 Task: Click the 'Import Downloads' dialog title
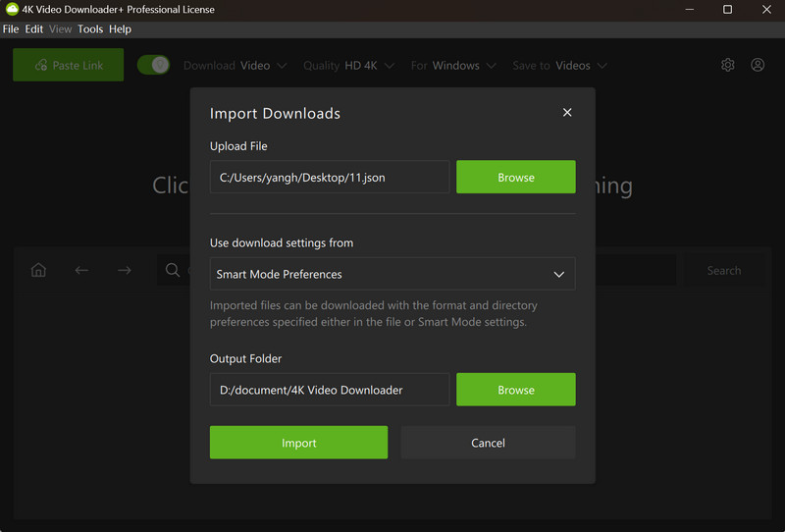point(275,113)
